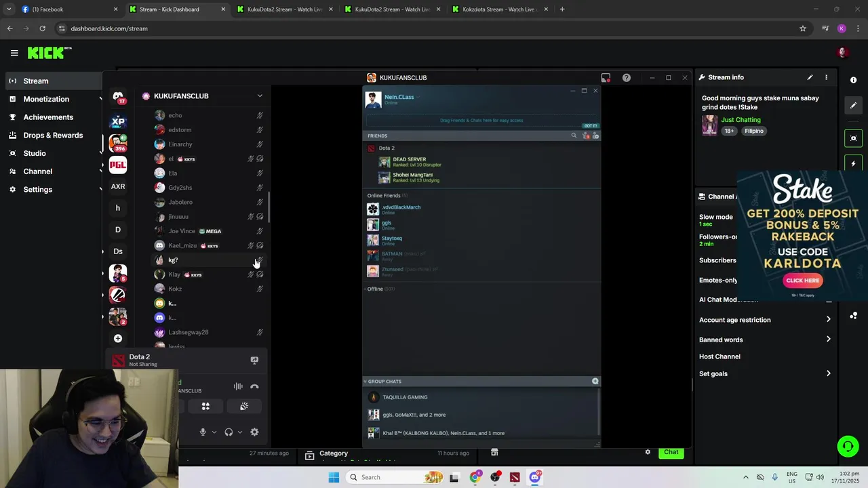
Task: Open Discord noise suppression settings
Action: (238, 386)
